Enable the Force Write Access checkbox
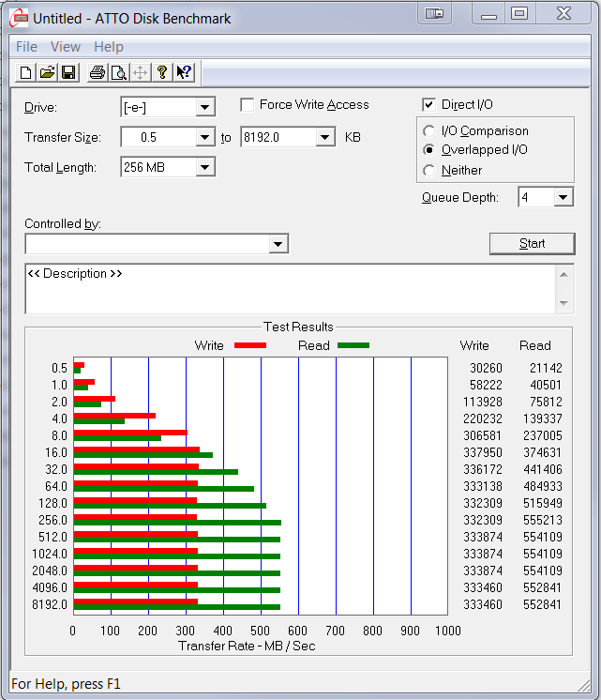Viewport: 601px width, 700px height. point(248,105)
